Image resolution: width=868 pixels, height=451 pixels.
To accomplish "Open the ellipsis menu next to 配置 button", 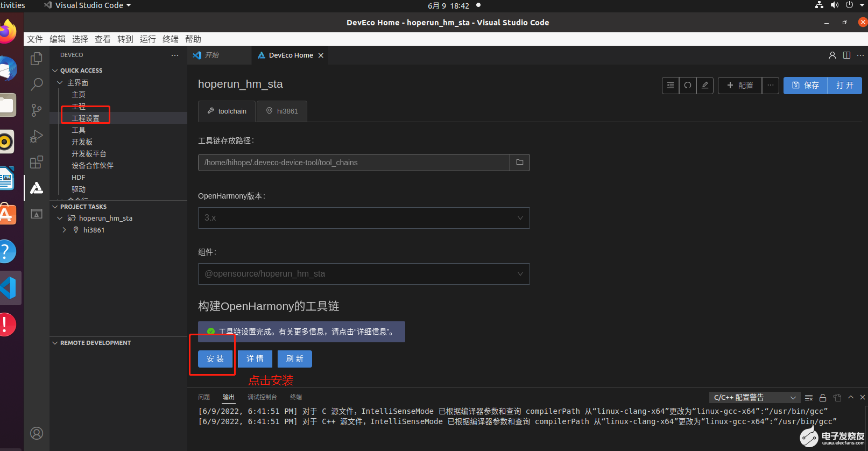I will (771, 85).
